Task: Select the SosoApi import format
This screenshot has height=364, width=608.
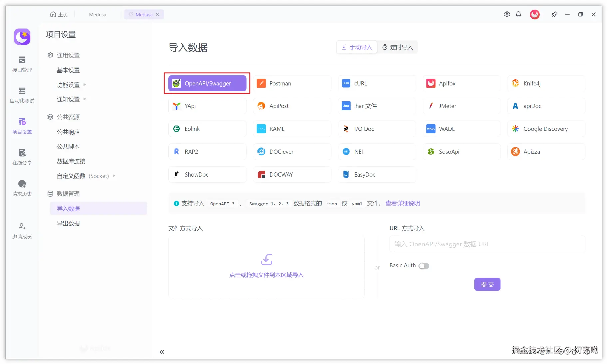Action: (x=461, y=152)
